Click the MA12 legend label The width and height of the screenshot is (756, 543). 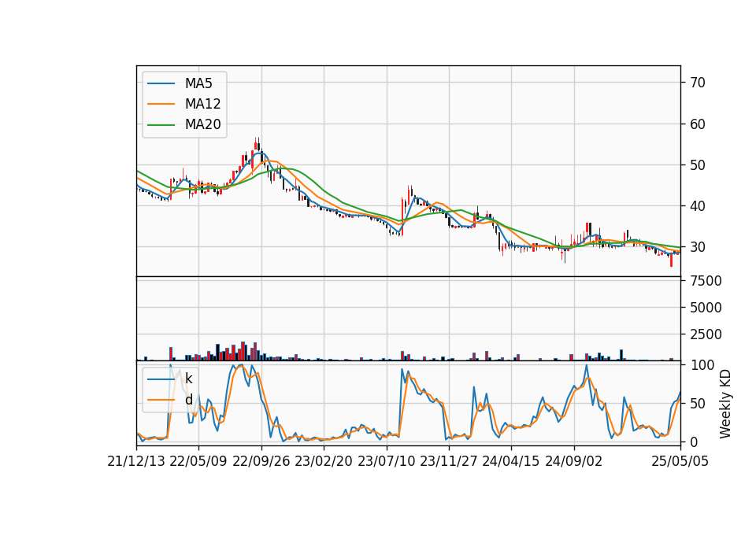(202, 104)
